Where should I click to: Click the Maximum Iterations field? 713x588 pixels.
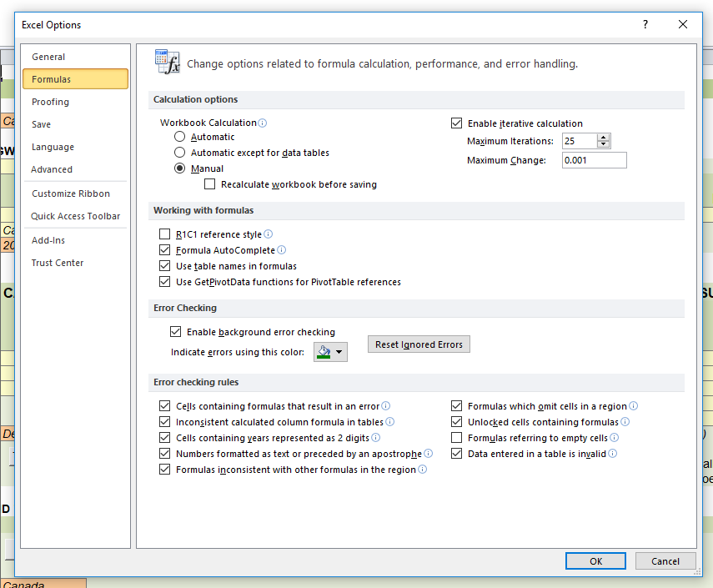580,141
